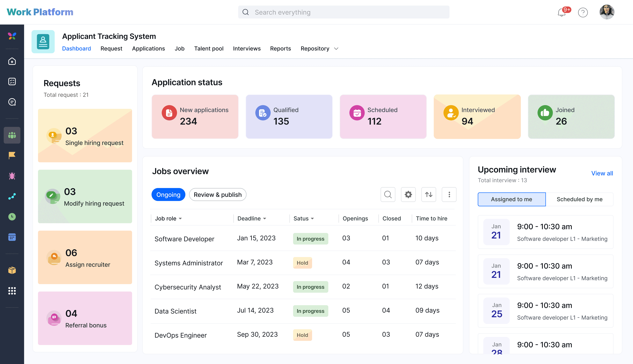The width and height of the screenshot is (633, 364).
Task: Open the Talent pool tab
Action: (209, 49)
